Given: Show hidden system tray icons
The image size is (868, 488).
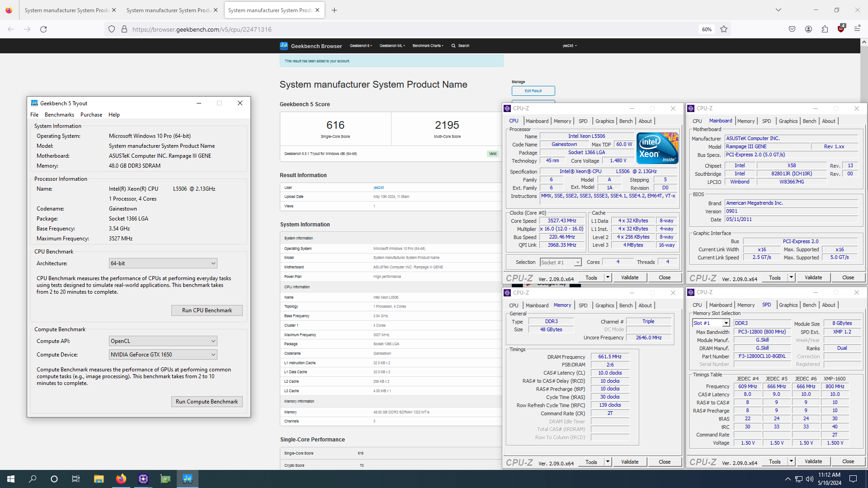Looking at the screenshot, I should coord(788,479).
